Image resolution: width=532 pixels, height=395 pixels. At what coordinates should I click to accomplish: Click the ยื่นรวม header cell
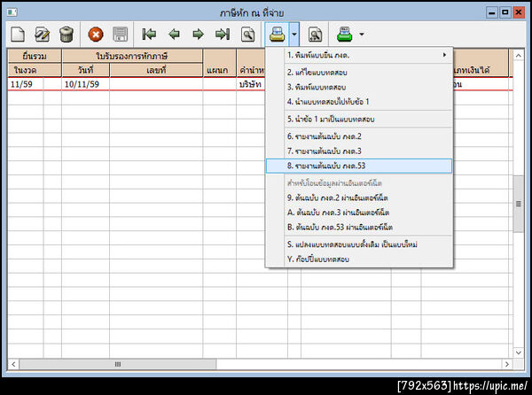(x=35, y=56)
